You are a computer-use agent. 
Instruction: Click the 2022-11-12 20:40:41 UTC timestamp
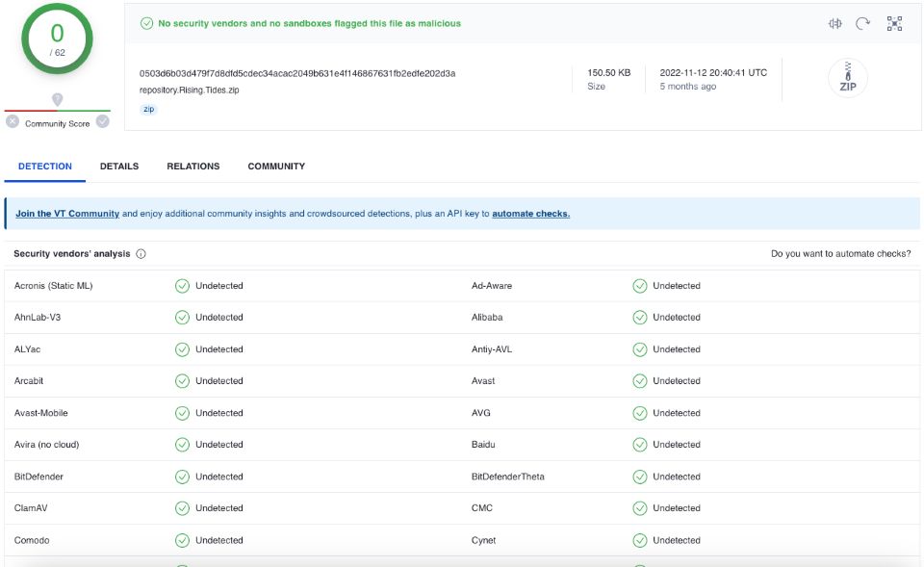[x=713, y=73]
